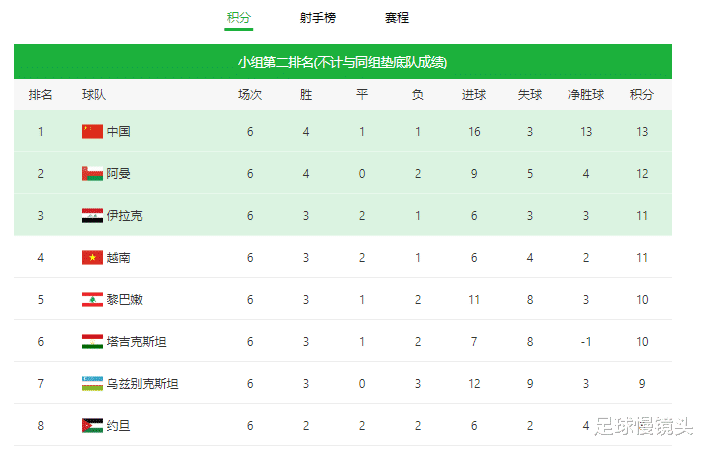Open the 赛程 tab
Viewport: 704px width, 449px height.
click(x=396, y=18)
